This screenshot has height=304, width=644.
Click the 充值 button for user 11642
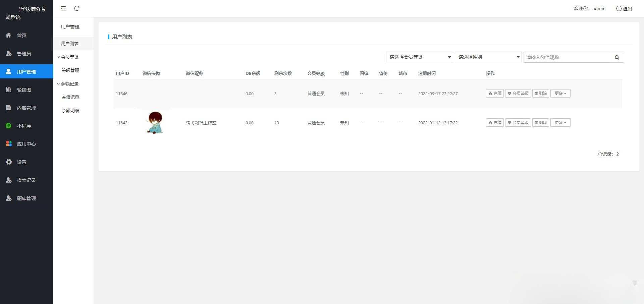tap(494, 122)
